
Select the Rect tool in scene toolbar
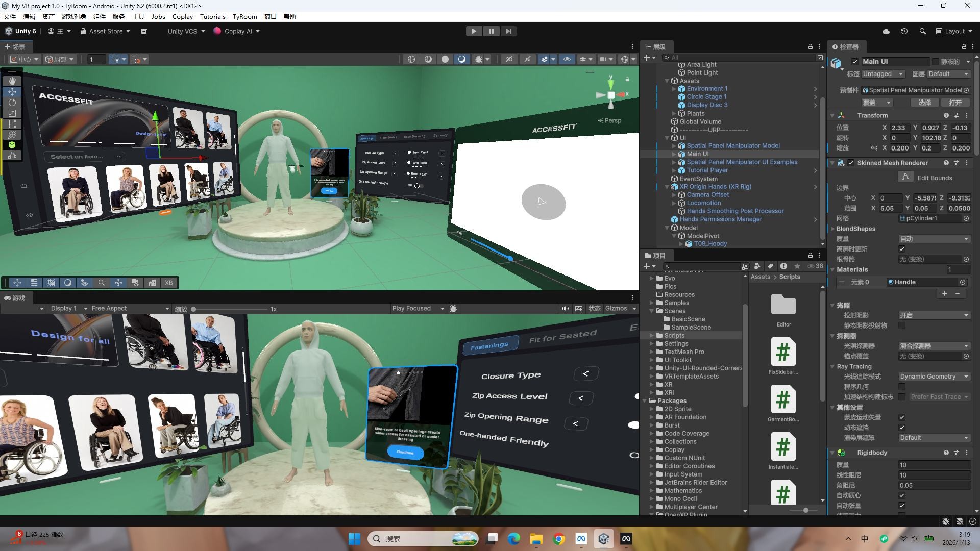pyautogui.click(x=12, y=123)
